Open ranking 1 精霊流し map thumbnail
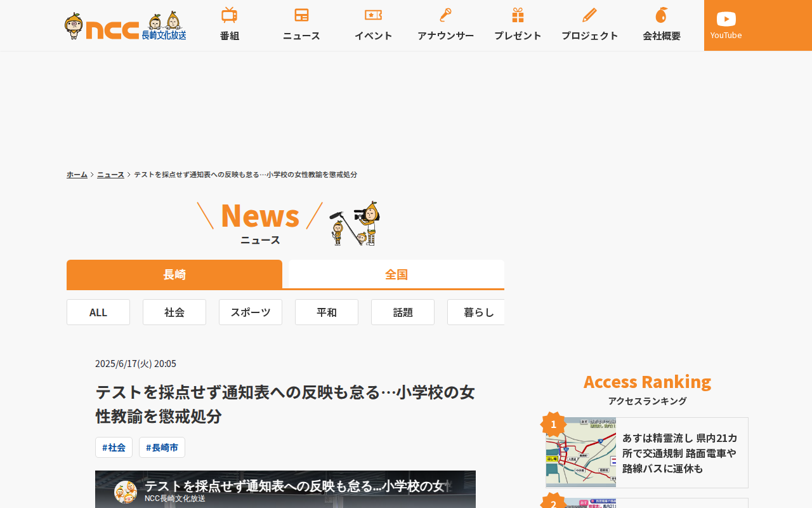 click(581, 452)
